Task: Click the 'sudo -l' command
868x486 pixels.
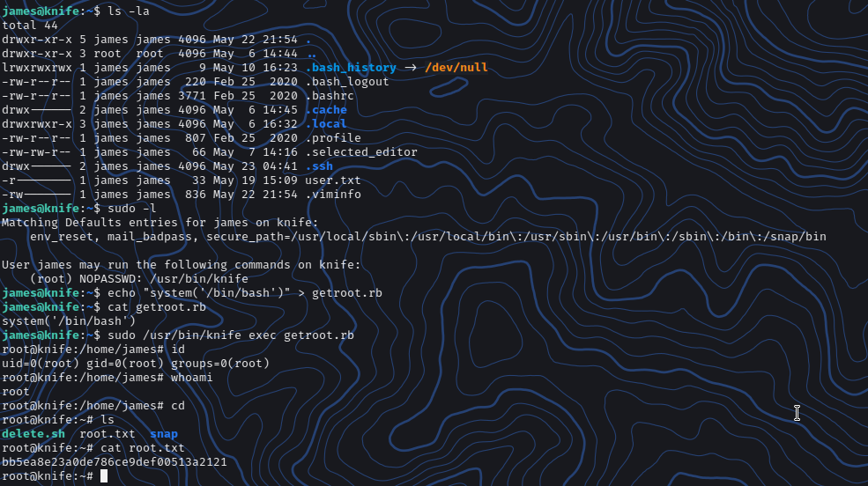Action: coord(132,209)
